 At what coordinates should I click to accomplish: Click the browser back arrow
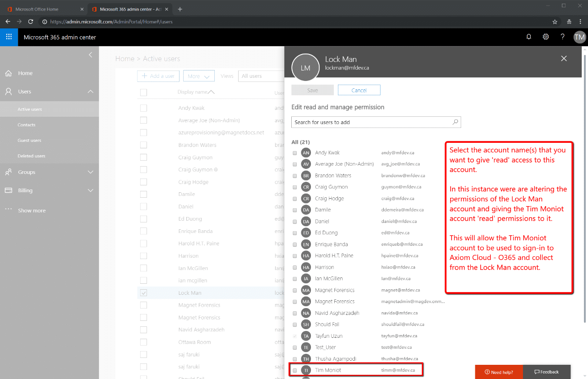(x=8, y=22)
